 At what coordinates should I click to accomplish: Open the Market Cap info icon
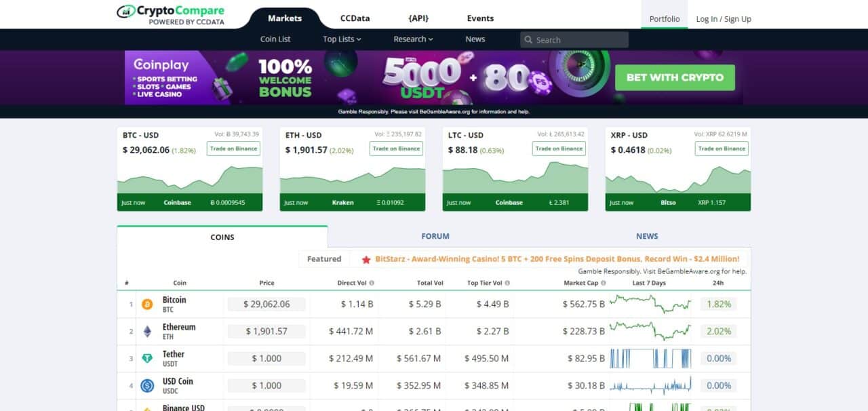(x=602, y=283)
